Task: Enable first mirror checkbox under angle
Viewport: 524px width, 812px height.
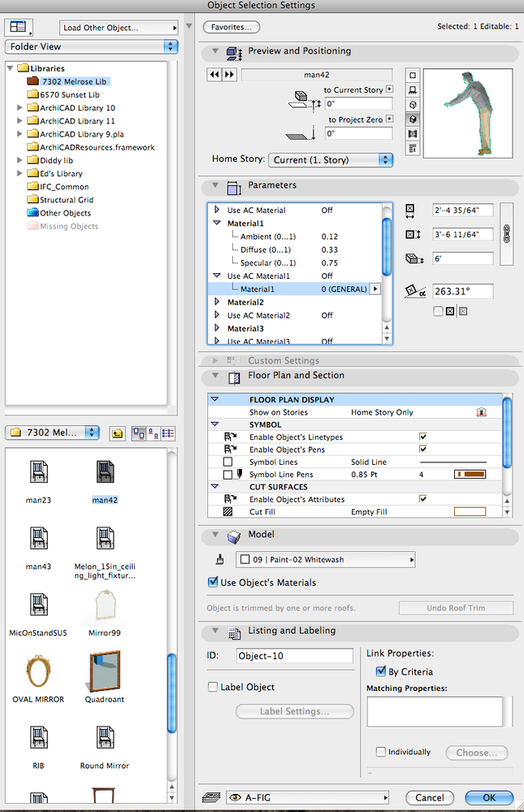Action: point(438,311)
